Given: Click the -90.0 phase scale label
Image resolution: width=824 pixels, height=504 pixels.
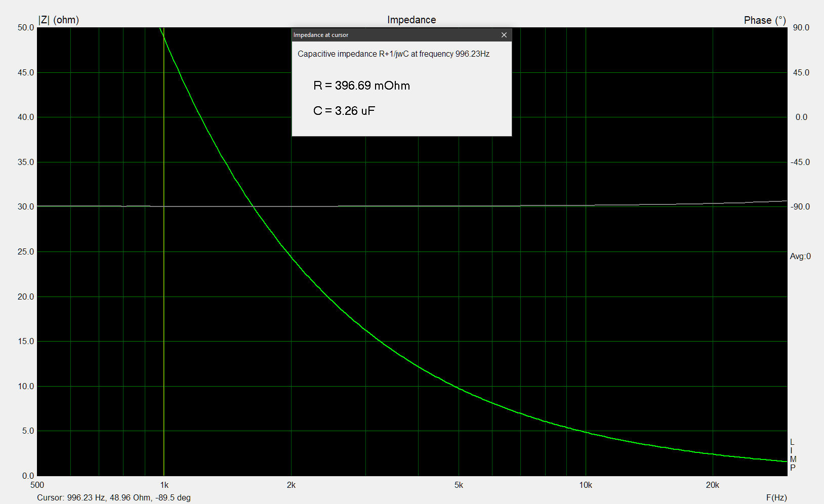Looking at the screenshot, I should [800, 206].
